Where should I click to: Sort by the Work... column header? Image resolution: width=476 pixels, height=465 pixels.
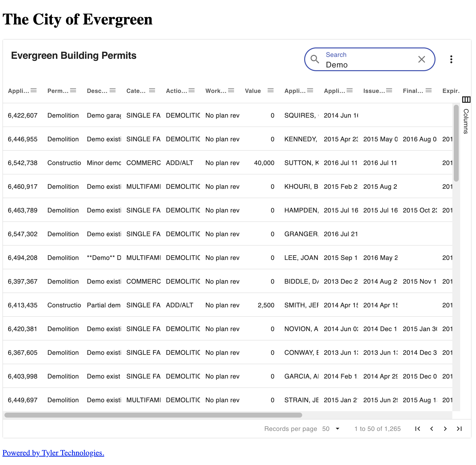coord(216,91)
